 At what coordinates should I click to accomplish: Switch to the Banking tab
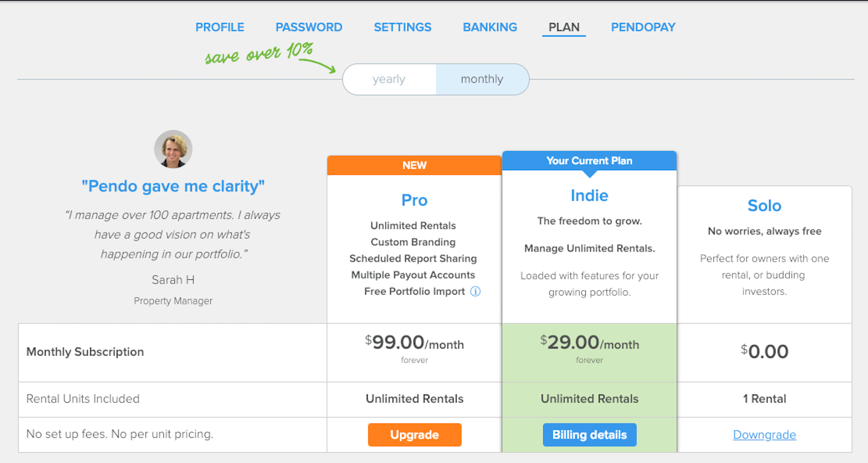[x=490, y=27]
